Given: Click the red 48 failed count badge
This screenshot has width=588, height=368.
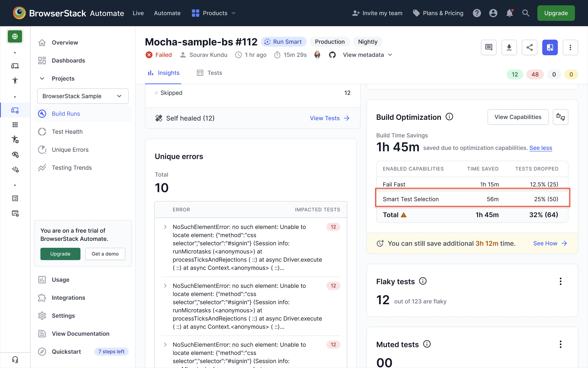Looking at the screenshot, I should point(535,75).
